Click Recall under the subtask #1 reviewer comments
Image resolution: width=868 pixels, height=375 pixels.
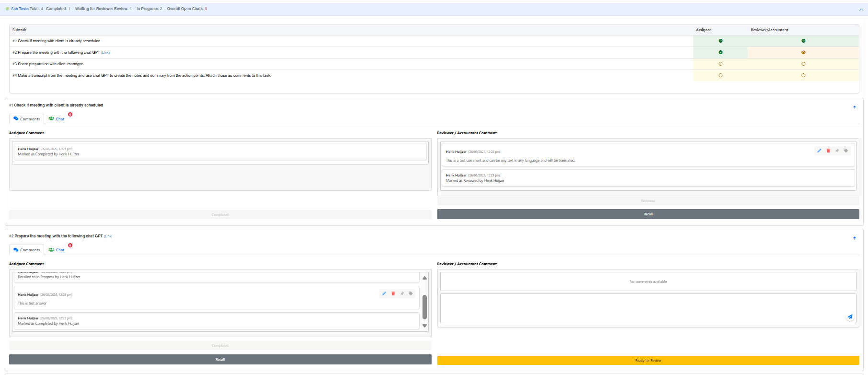648,214
